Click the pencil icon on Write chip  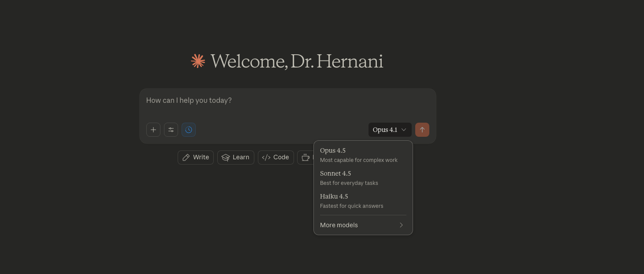pyautogui.click(x=186, y=158)
